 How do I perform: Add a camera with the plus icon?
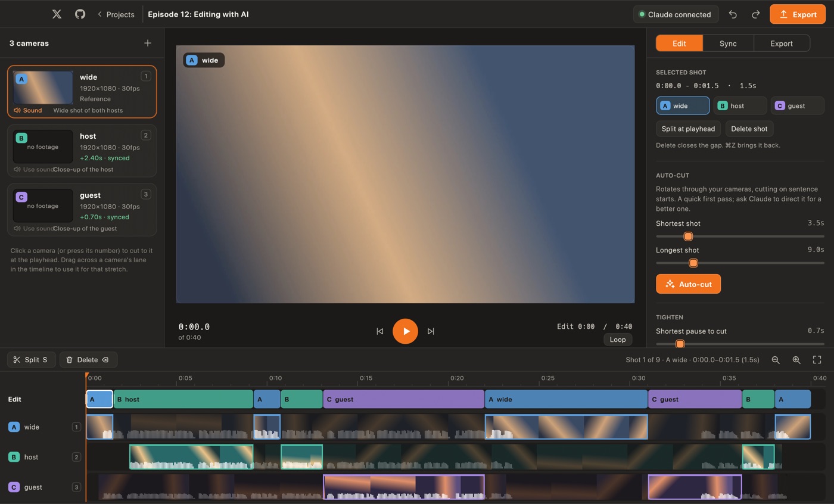coord(148,43)
